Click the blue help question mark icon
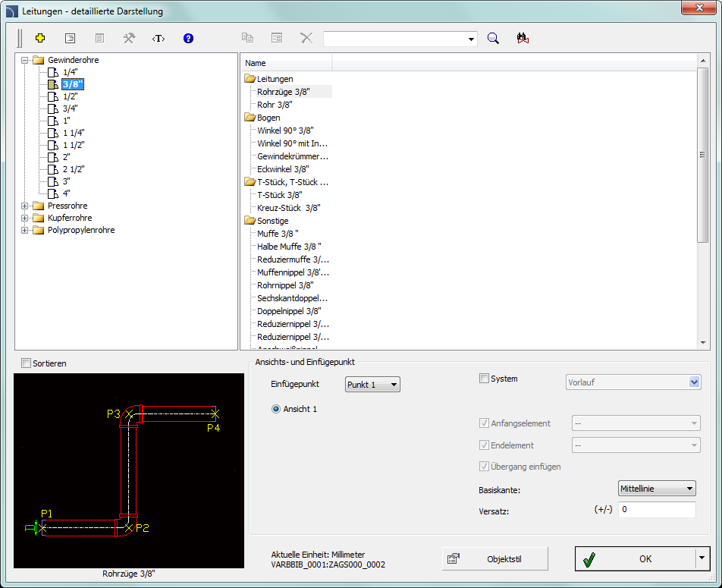Screen dimensions: 722x588 188,38
